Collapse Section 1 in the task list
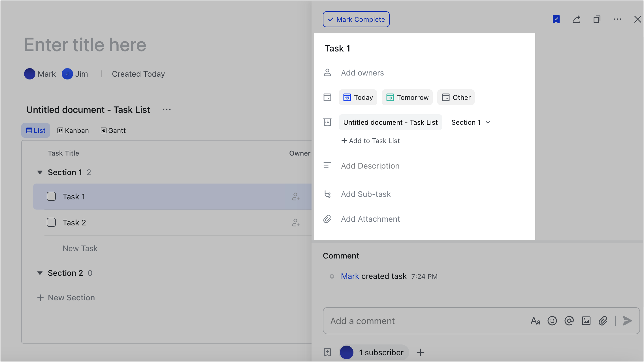 point(40,172)
